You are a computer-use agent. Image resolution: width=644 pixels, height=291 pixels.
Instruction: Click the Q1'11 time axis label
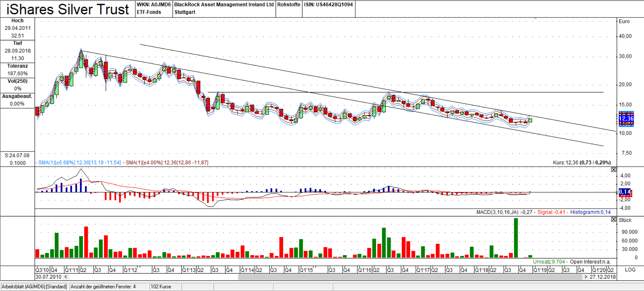click(x=72, y=270)
